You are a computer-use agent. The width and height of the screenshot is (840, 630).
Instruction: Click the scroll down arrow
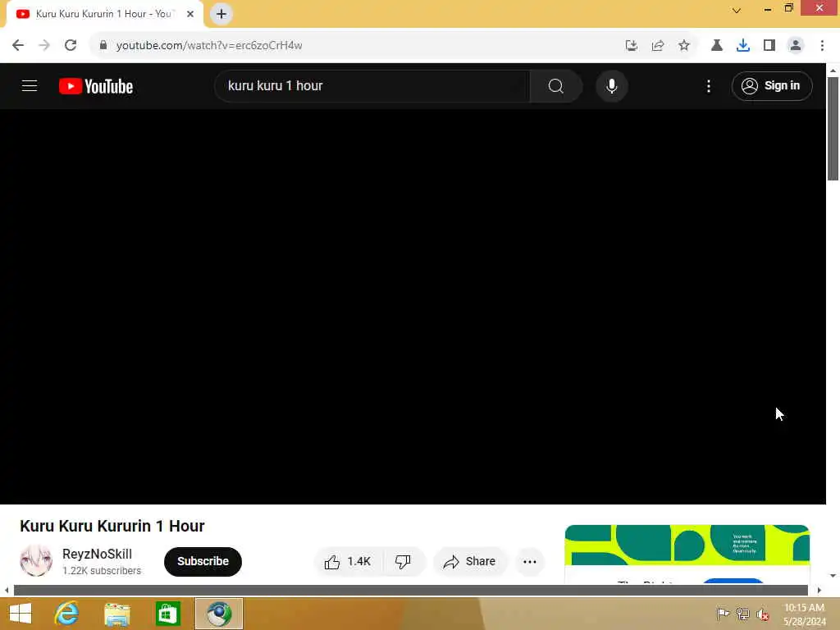(x=833, y=576)
